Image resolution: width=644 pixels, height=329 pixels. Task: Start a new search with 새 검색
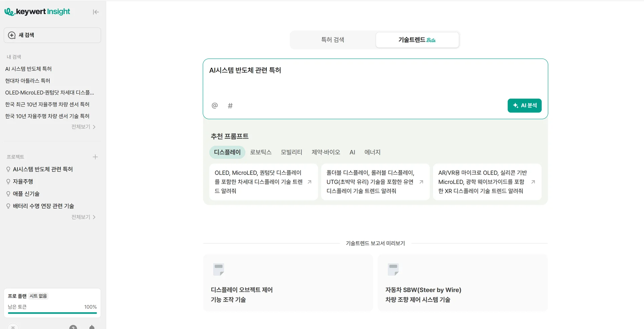[x=52, y=35]
